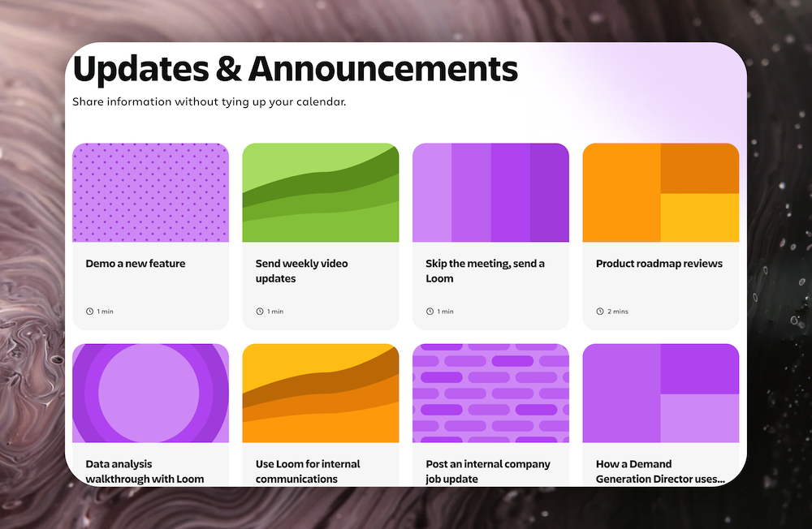
Task: Open the "Product roadmap reviews" title link
Action: click(x=659, y=264)
